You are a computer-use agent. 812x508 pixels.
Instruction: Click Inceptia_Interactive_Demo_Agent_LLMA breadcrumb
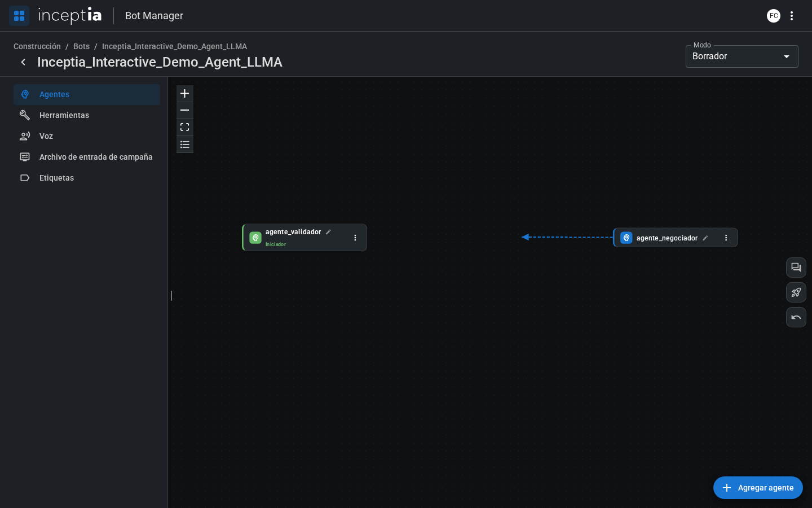[x=174, y=46]
